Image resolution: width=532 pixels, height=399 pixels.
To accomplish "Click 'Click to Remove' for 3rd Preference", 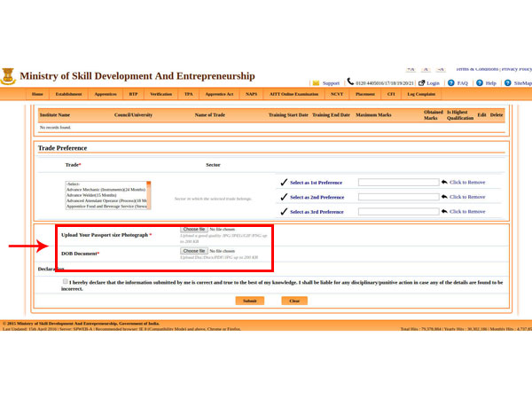I will pyautogui.click(x=467, y=211).
